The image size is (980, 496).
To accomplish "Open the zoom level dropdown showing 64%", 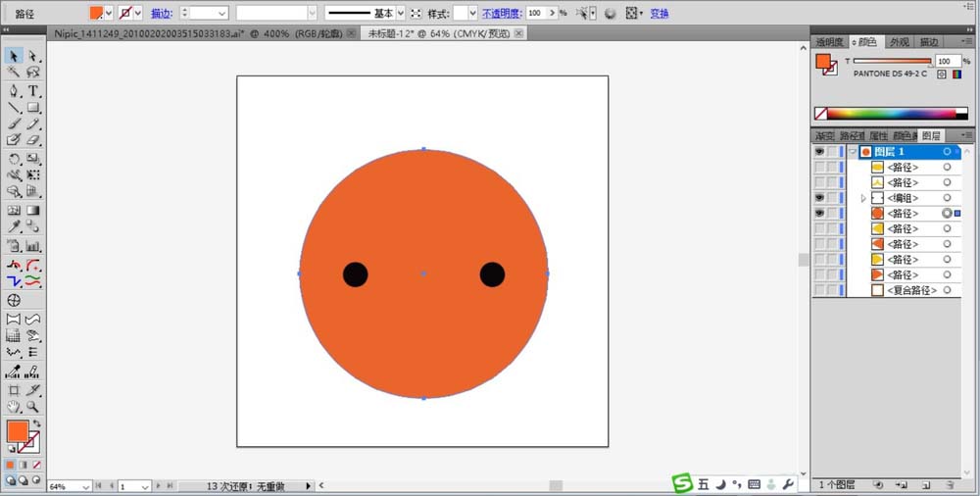I will click(x=86, y=486).
